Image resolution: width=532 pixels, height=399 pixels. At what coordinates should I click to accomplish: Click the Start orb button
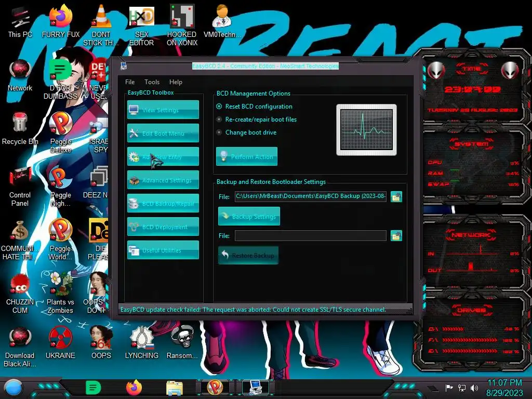click(x=14, y=388)
